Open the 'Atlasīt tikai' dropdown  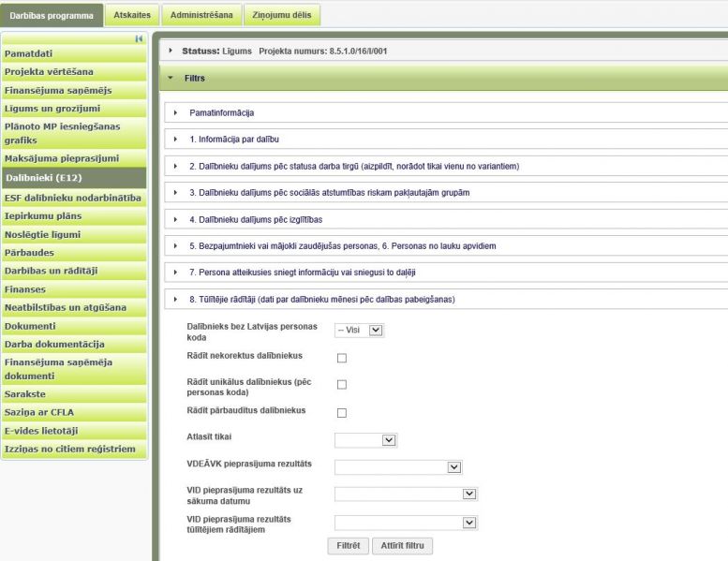click(365, 439)
